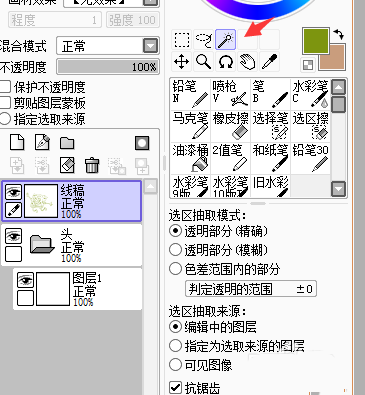Choose the 水彩笔 watercolor brush
365x395 pixels.
[310, 94]
